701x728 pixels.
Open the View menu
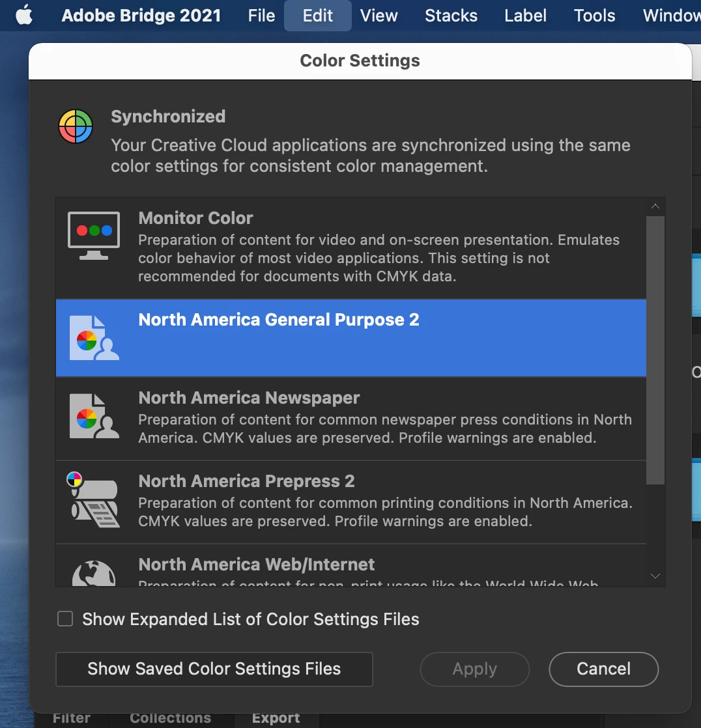pyautogui.click(x=379, y=16)
